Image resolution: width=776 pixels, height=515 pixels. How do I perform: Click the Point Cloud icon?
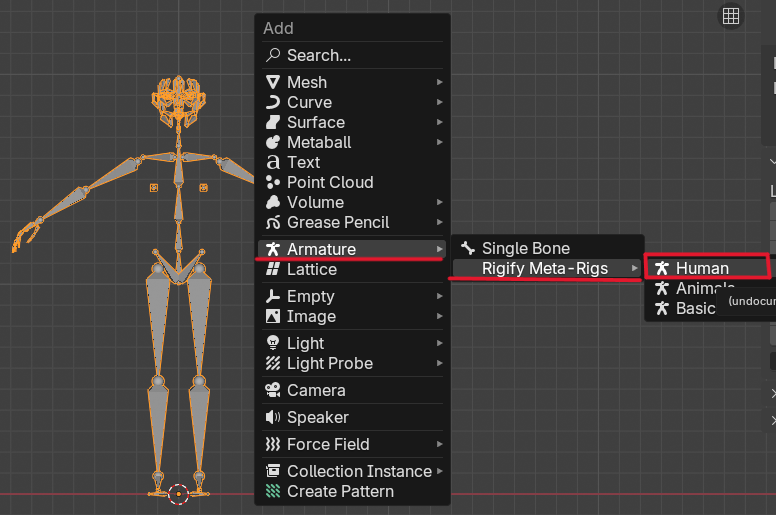[272, 182]
